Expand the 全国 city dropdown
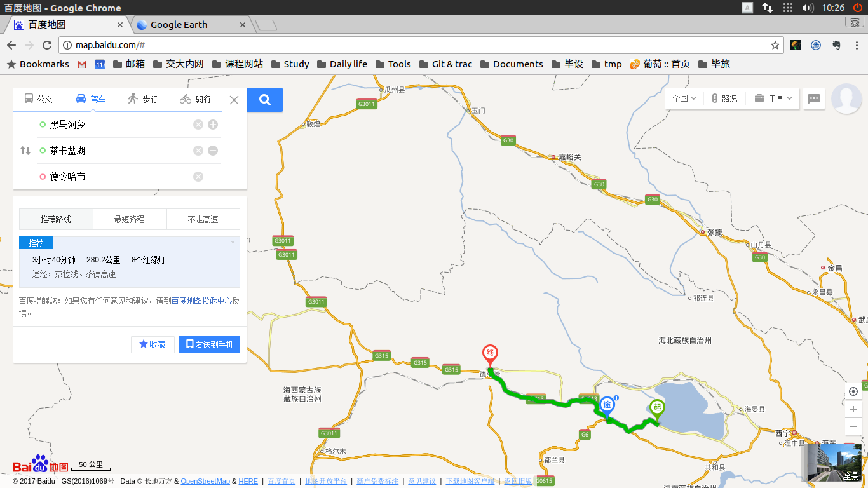 [x=684, y=98]
